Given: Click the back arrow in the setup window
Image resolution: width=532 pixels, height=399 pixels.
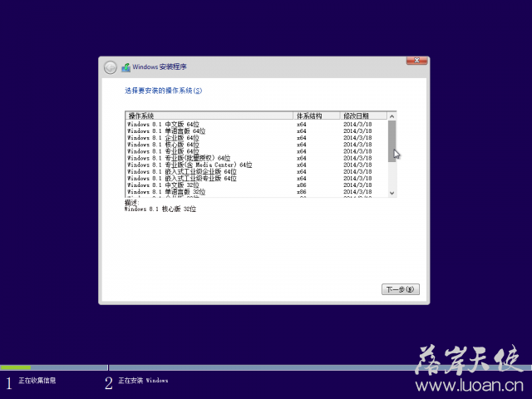Looking at the screenshot, I should pyautogui.click(x=111, y=67).
